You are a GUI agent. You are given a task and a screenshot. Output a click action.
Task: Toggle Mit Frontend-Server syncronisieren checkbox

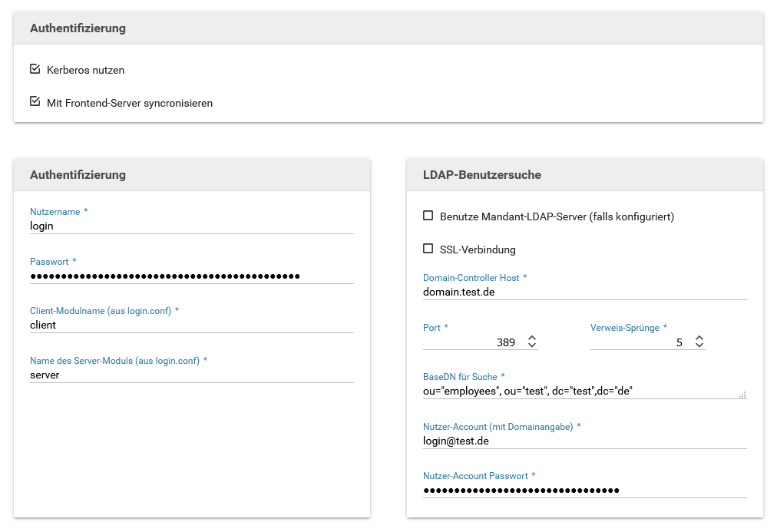click(35, 101)
